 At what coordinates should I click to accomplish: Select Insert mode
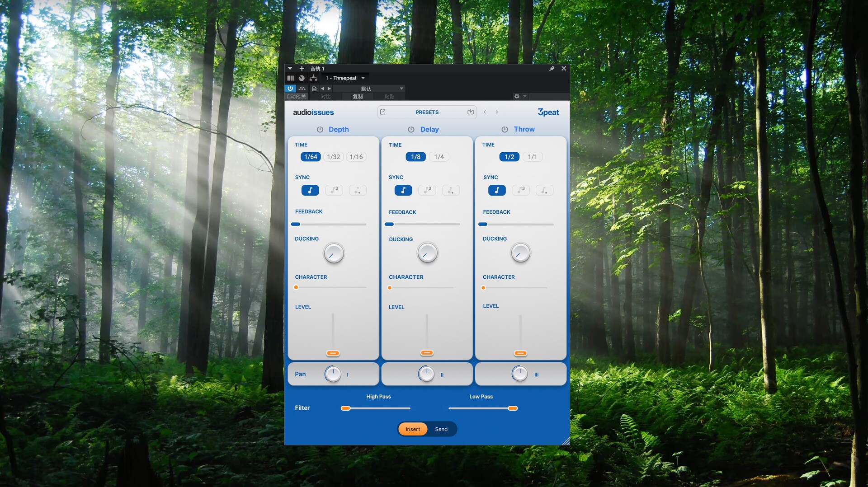click(412, 429)
